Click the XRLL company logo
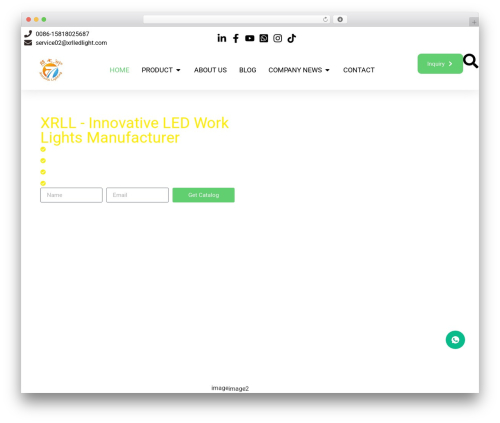This screenshot has height=423, width=500. click(51, 70)
